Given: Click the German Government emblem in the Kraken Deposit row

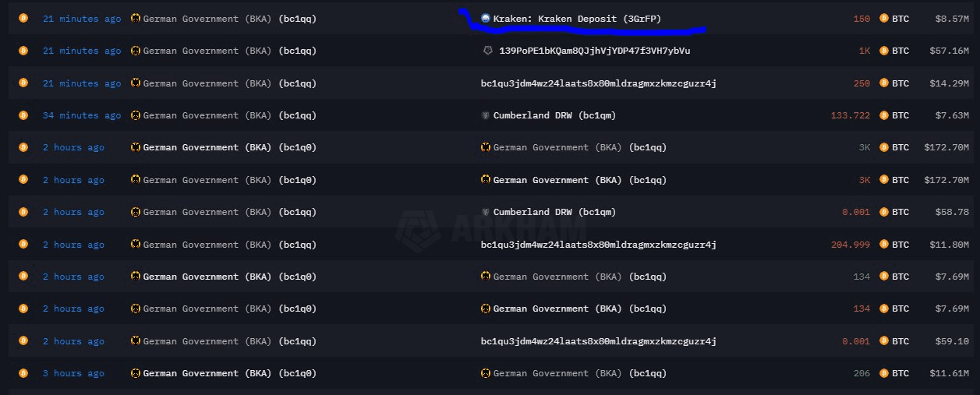Looking at the screenshot, I should click(136, 18).
